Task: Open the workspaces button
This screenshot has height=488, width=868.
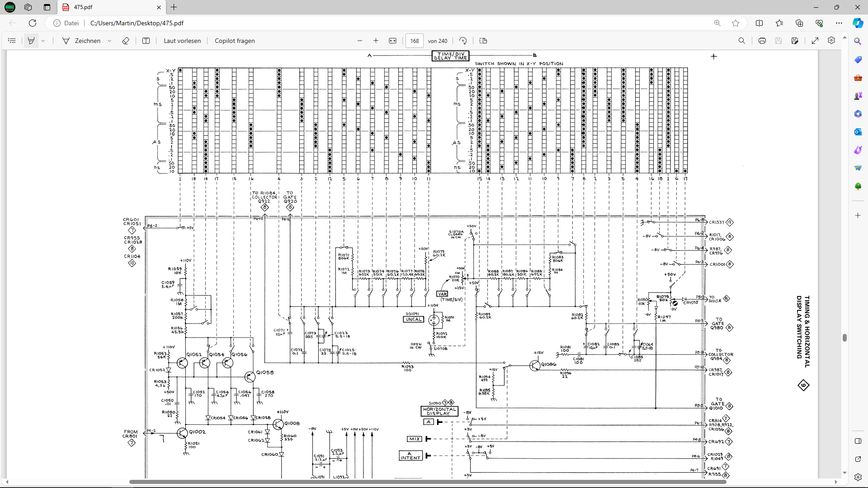Action: point(28,7)
